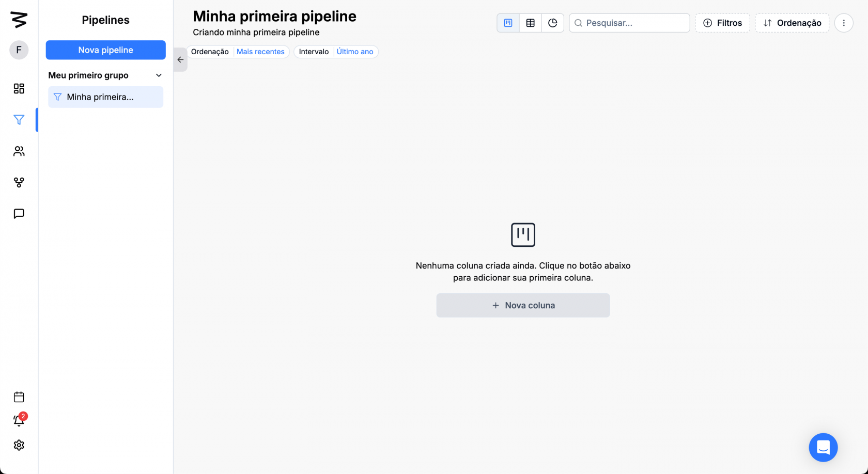Collapse the pipelines side panel arrow
The width and height of the screenshot is (868, 474).
point(180,60)
